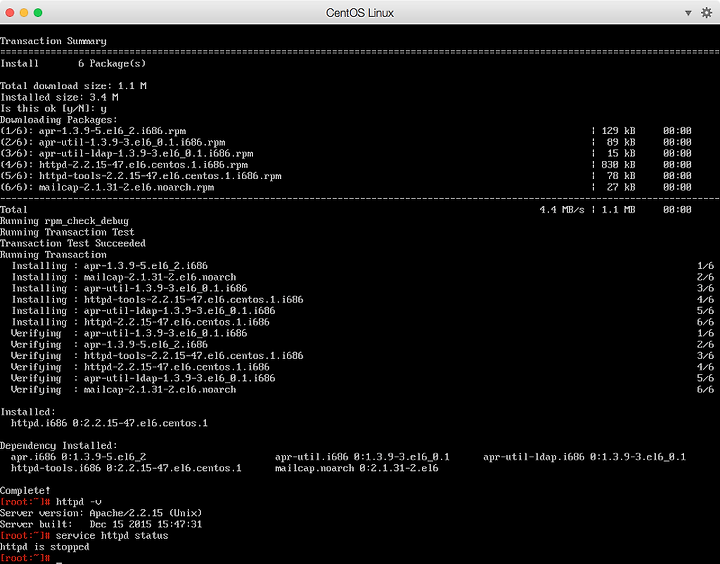This screenshot has height=564, width=720.
Task: Click 'Installing : mailcap-2.1.31-2.el6.noarch' line
Action: [124, 277]
